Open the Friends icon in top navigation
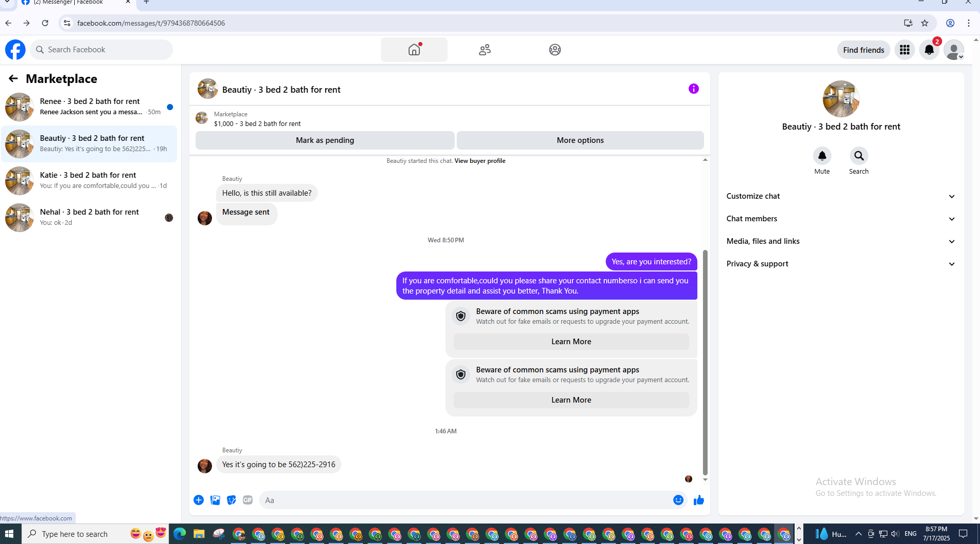Viewport: 980px width, 544px height. tap(484, 50)
